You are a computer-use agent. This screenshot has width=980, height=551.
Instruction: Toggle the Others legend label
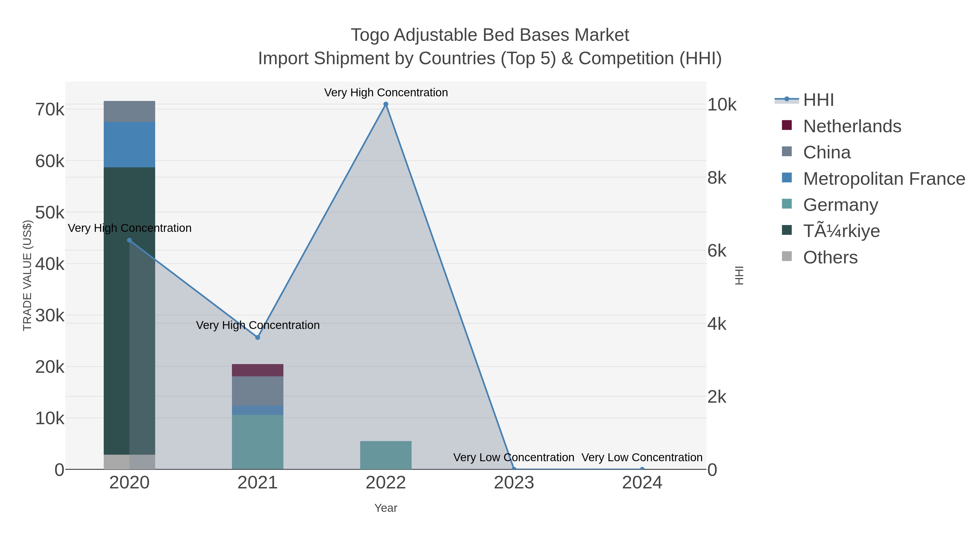tap(831, 257)
